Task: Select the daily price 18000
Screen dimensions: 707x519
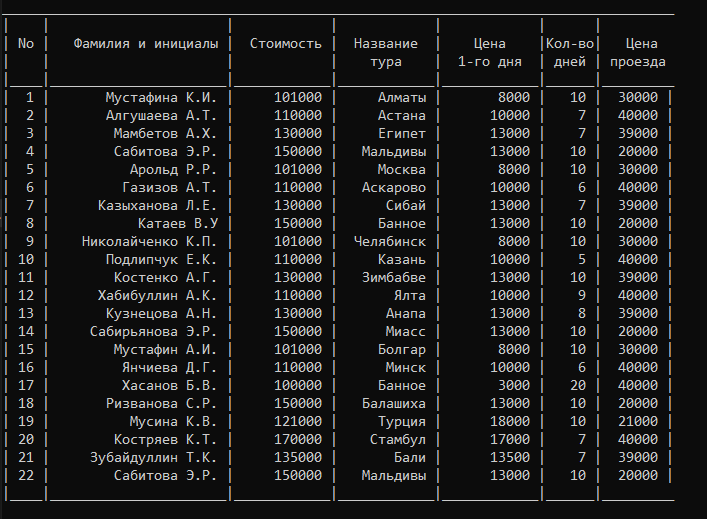Action: tap(510, 422)
